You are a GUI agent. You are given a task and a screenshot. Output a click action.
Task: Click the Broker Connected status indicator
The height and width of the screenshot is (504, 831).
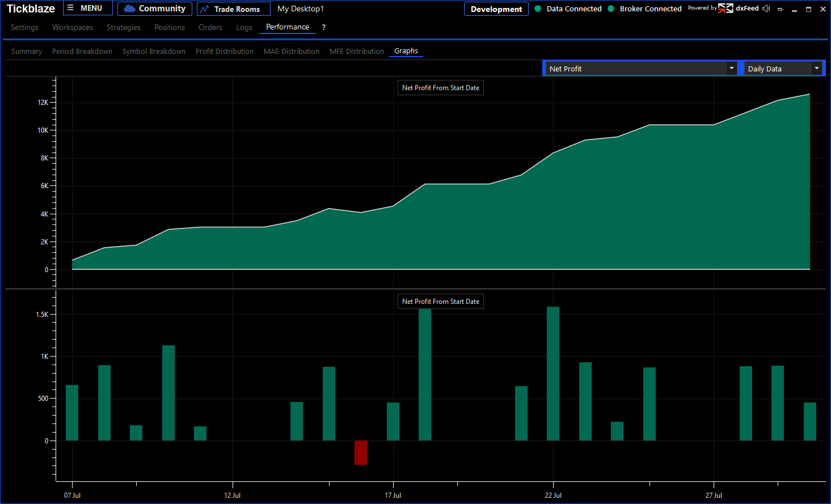[611, 9]
